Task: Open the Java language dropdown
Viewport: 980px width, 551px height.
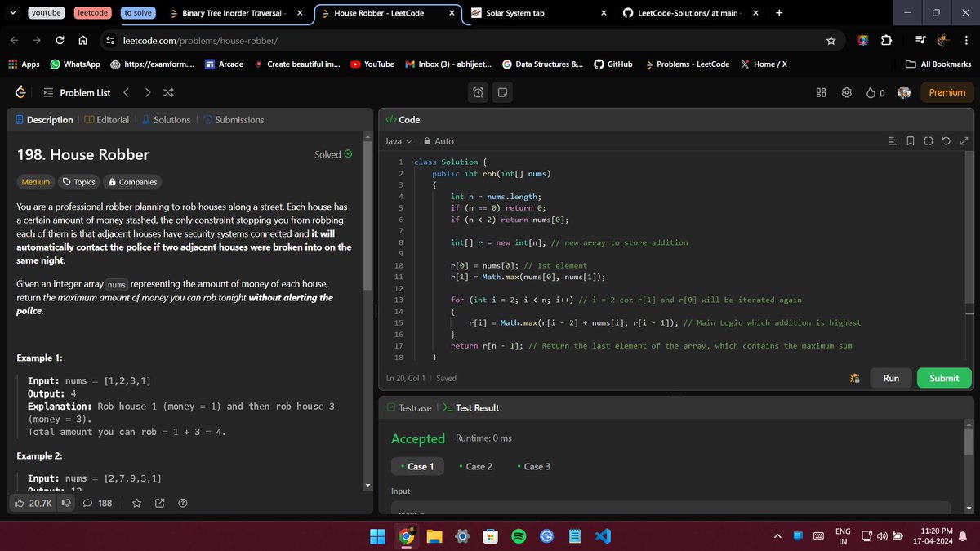Action: [x=399, y=141]
